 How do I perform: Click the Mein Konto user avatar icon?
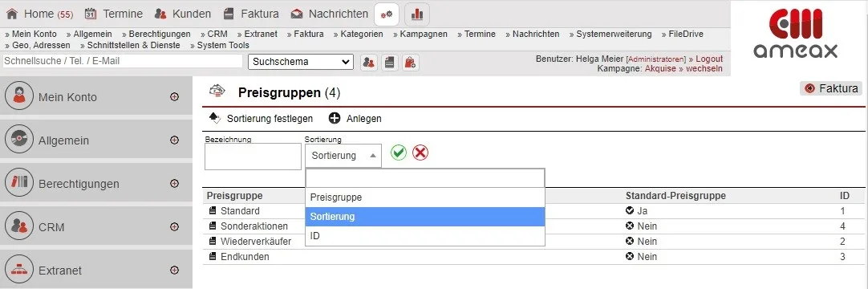point(19,96)
